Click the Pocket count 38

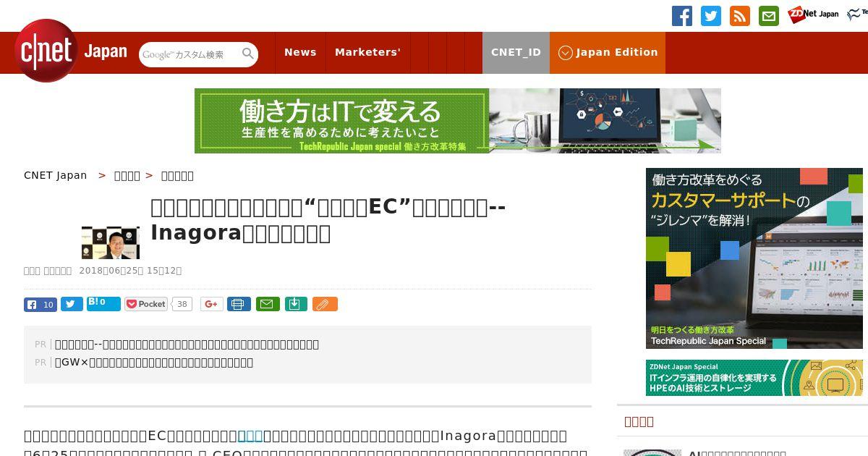tap(182, 305)
